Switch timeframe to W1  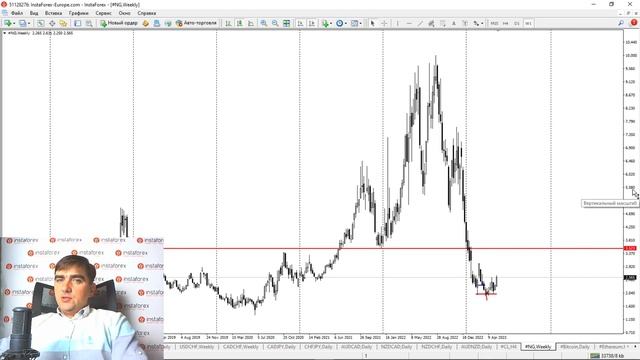click(528, 23)
